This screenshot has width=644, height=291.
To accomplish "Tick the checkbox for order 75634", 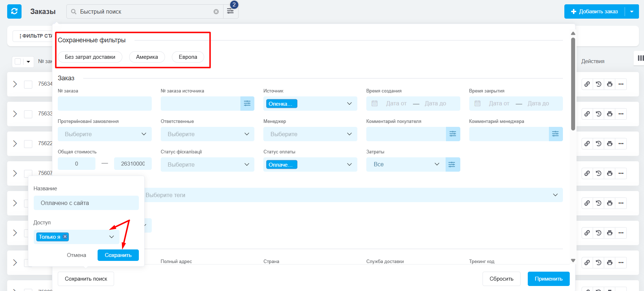I will click(28, 84).
